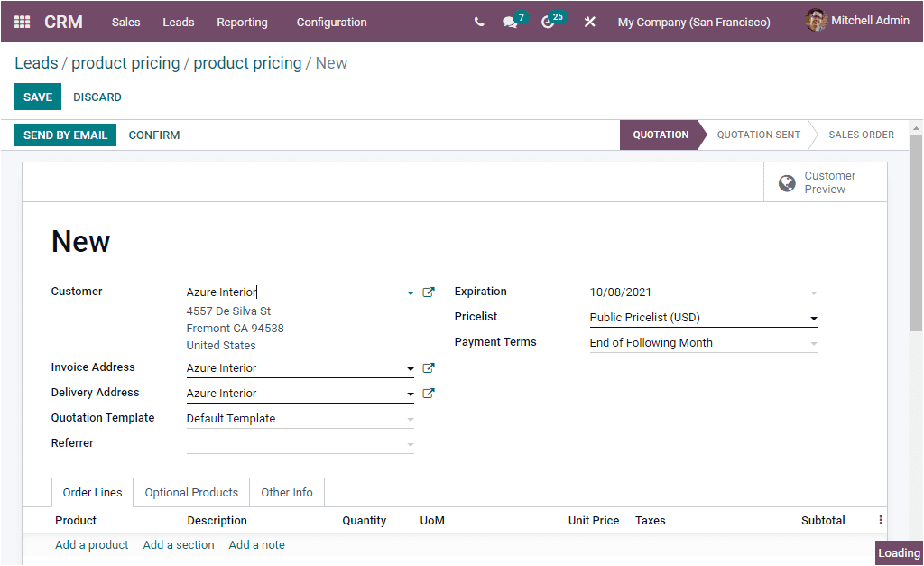Open the apps grid menu
This screenshot has width=924, height=566.
click(22, 22)
